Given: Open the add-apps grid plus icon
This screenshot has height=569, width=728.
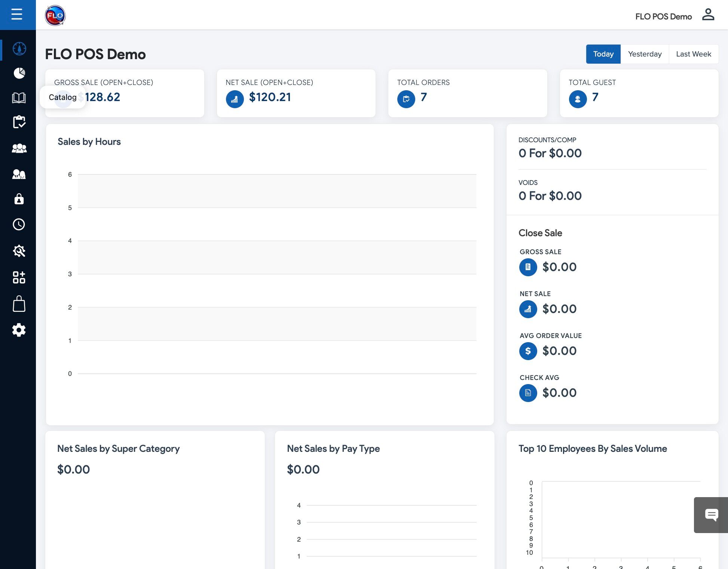Looking at the screenshot, I should point(19,277).
